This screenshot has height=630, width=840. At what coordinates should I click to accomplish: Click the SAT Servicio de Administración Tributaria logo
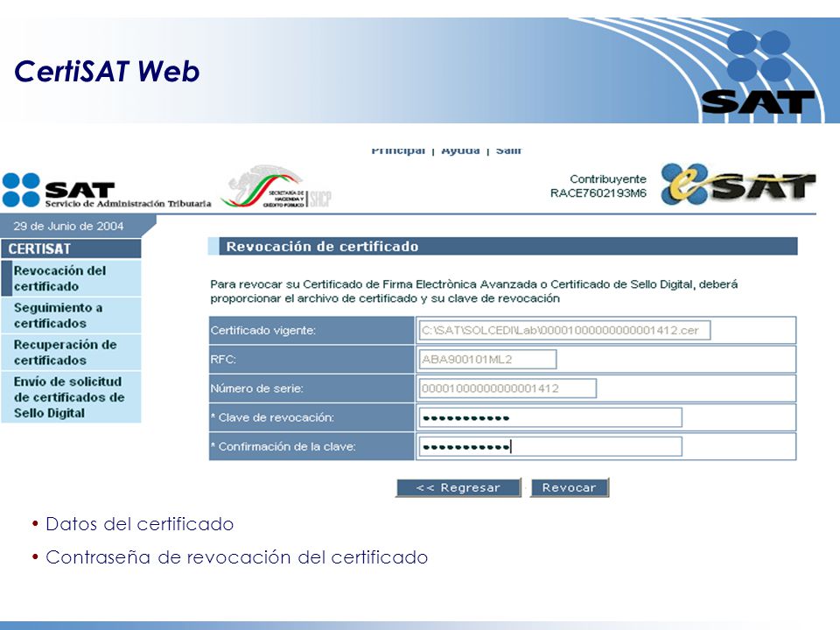106,190
